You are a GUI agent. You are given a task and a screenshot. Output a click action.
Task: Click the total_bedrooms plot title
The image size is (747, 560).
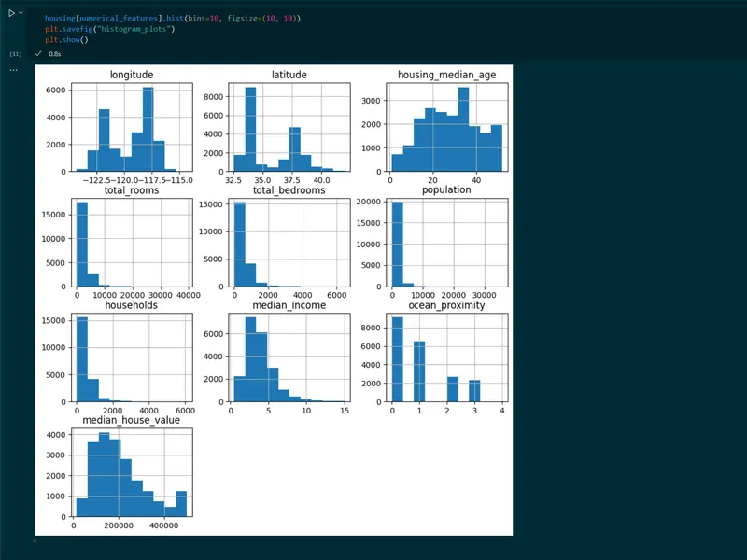[x=289, y=190]
